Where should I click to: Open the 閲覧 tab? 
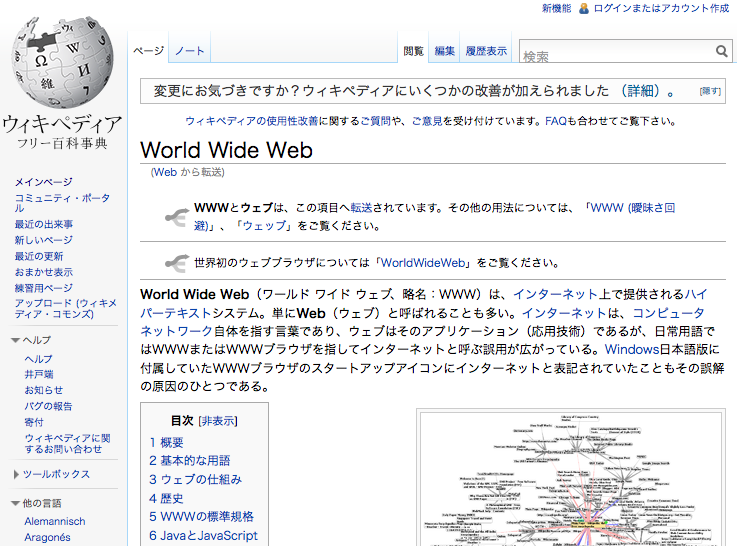[x=414, y=51]
